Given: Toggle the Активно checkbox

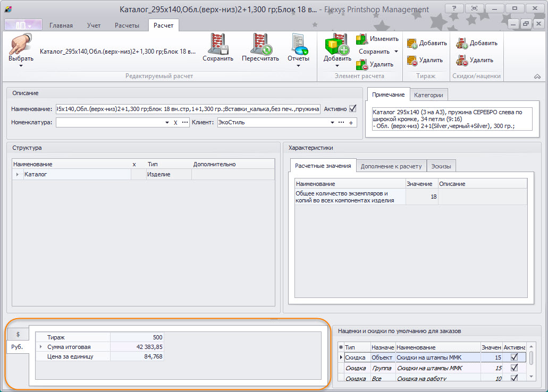Looking at the screenshot, I should 352,109.
